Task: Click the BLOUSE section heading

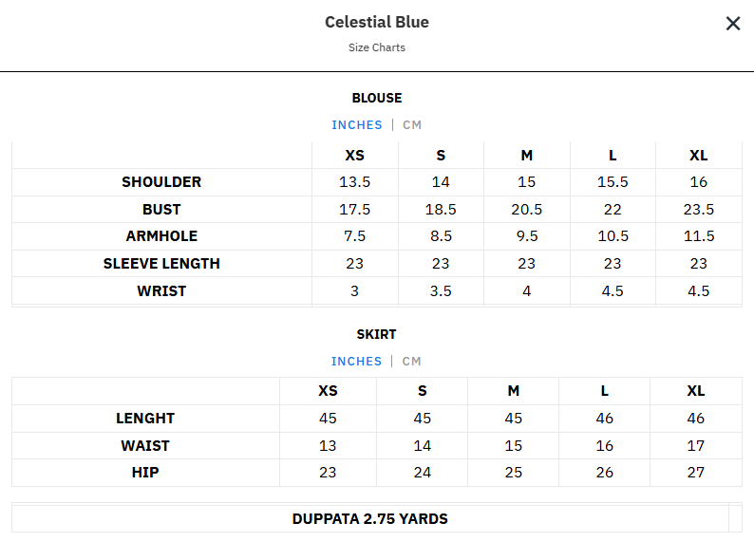Action: pos(377,98)
